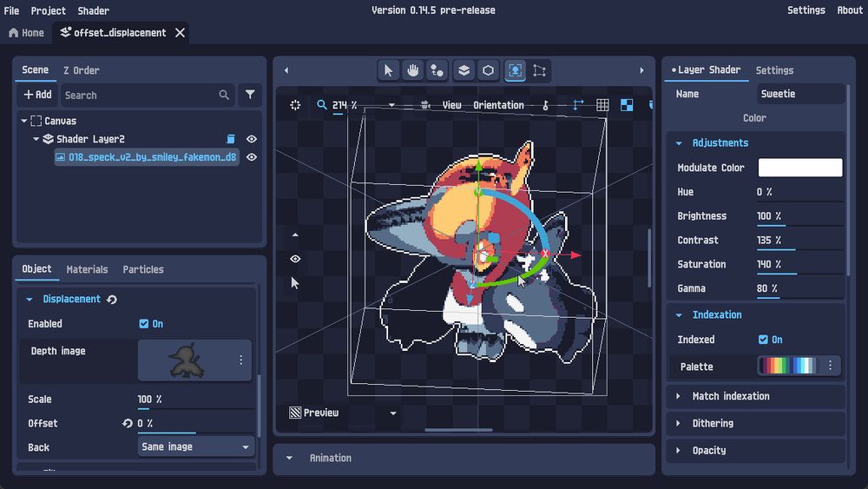Toggle the checkerboard background icon

click(x=627, y=105)
